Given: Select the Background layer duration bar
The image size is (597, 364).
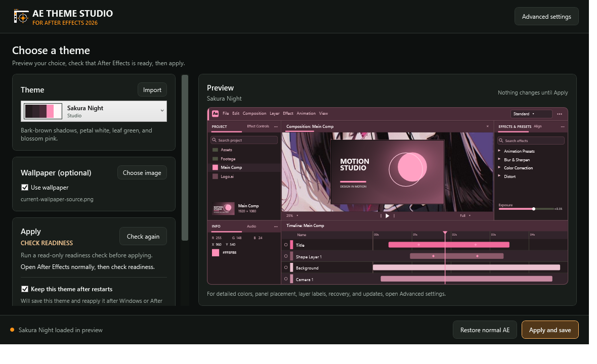Looking at the screenshot, I should (x=466, y=267).
